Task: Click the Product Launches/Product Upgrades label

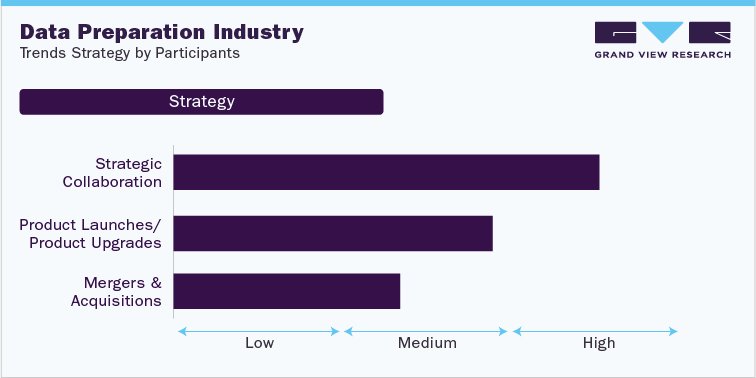Action: (x=91, y=233)
